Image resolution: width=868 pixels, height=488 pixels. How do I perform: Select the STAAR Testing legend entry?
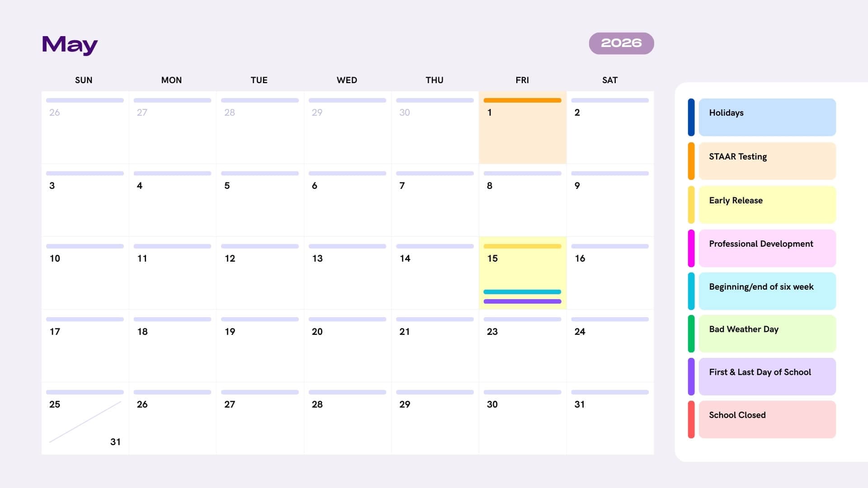click(x=767, y=161)
